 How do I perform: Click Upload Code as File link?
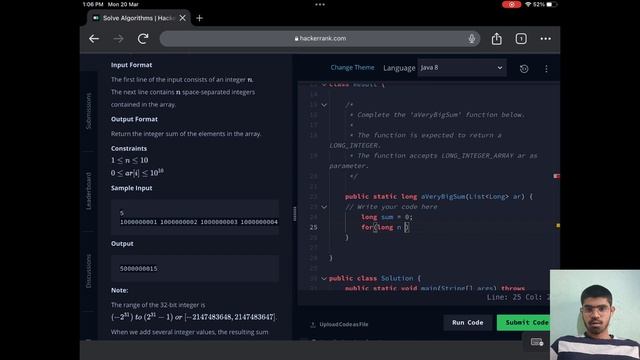click(344, 324)
